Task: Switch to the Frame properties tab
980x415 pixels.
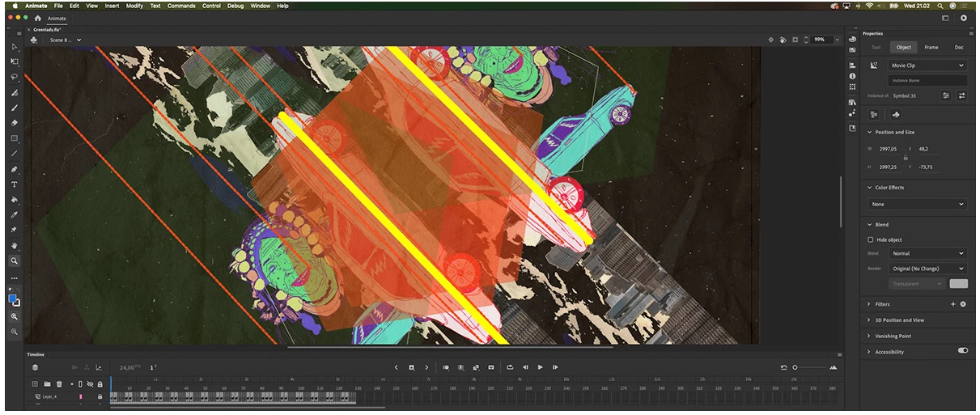Action: (931, 48)
